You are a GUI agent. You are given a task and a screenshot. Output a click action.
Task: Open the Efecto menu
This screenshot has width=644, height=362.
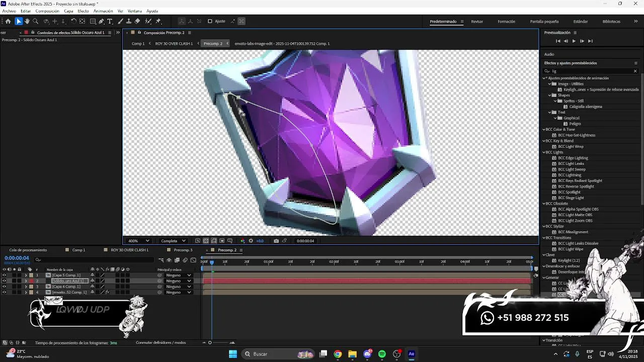(x=84, y=11)
